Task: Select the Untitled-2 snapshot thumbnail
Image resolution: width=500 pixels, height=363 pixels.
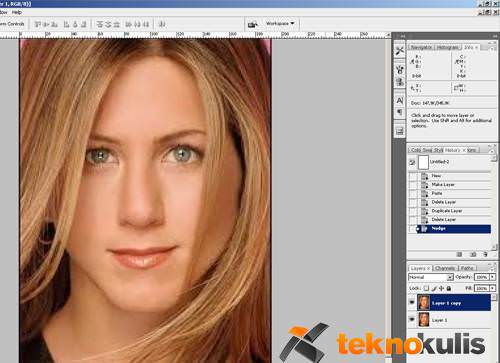Action: [423, 162]
